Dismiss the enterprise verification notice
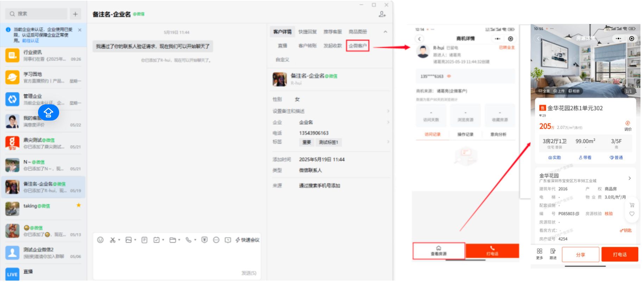644x282 pixels. [80, 30]
